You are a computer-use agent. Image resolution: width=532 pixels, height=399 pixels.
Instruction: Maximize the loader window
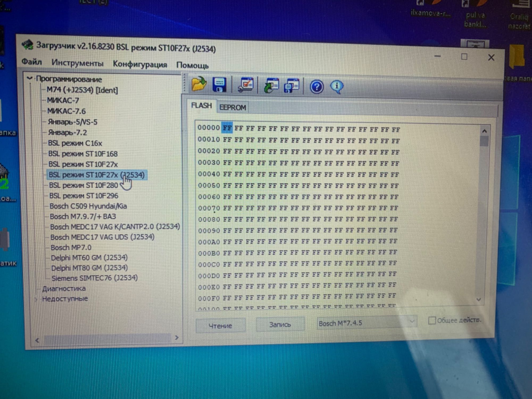[x=464, y=57]
